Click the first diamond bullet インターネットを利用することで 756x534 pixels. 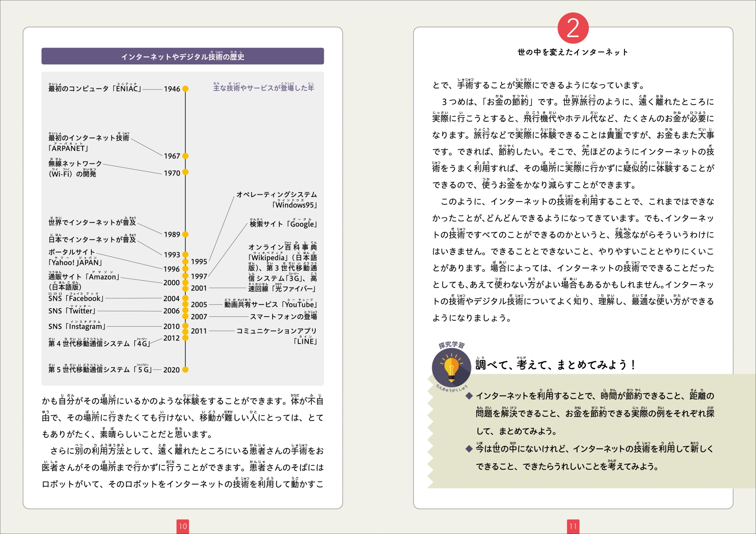click(x=469, y=396)
